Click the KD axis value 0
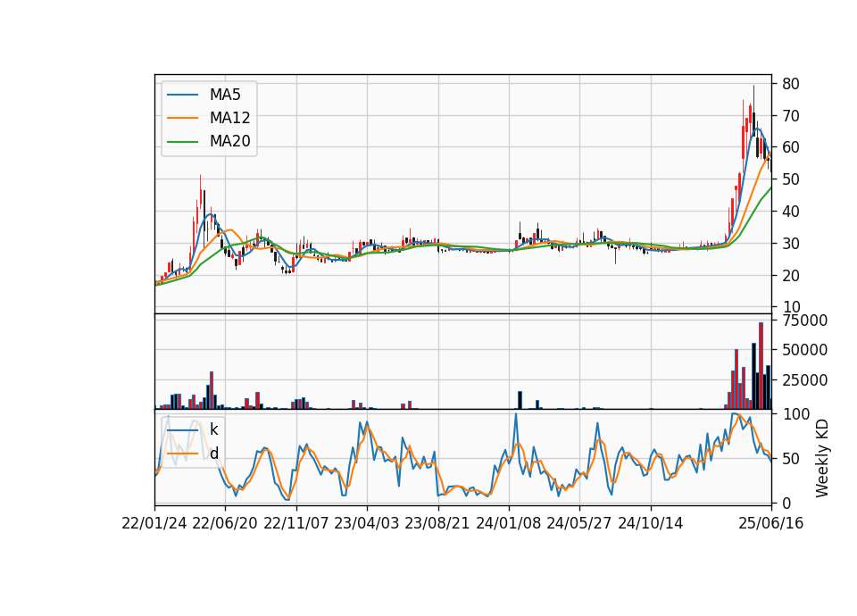 [786, 503]
